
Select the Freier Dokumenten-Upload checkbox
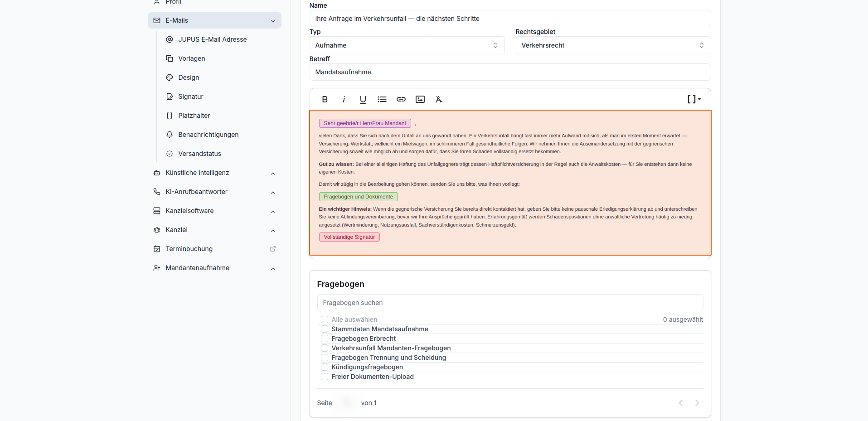coord(325,377)
